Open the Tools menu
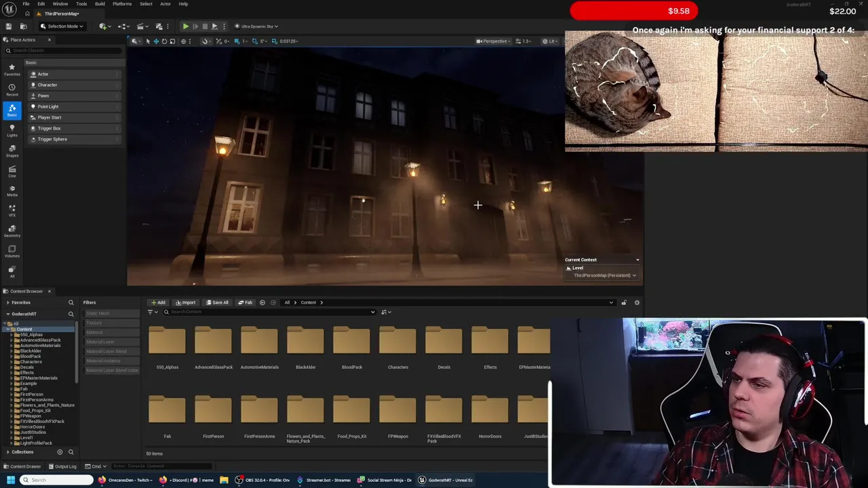 point(81,4)
